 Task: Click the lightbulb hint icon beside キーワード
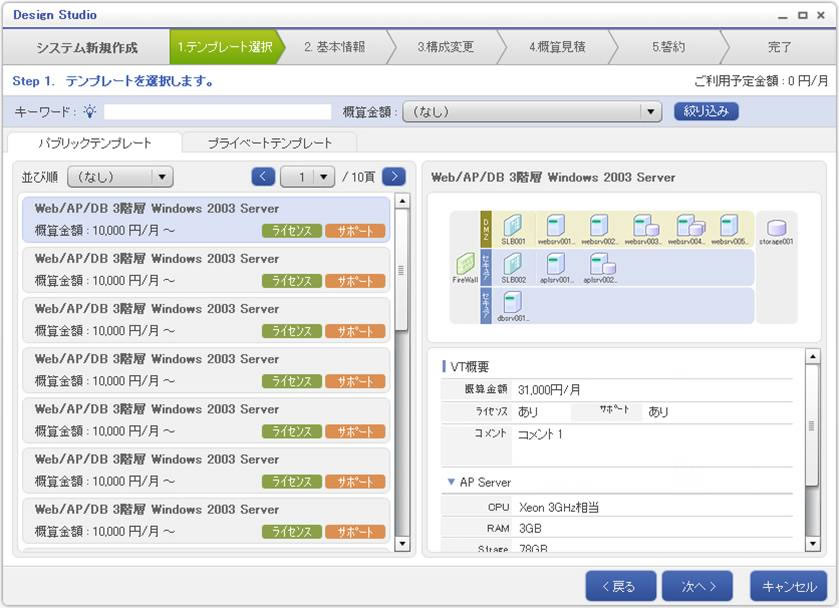(90, 112)
